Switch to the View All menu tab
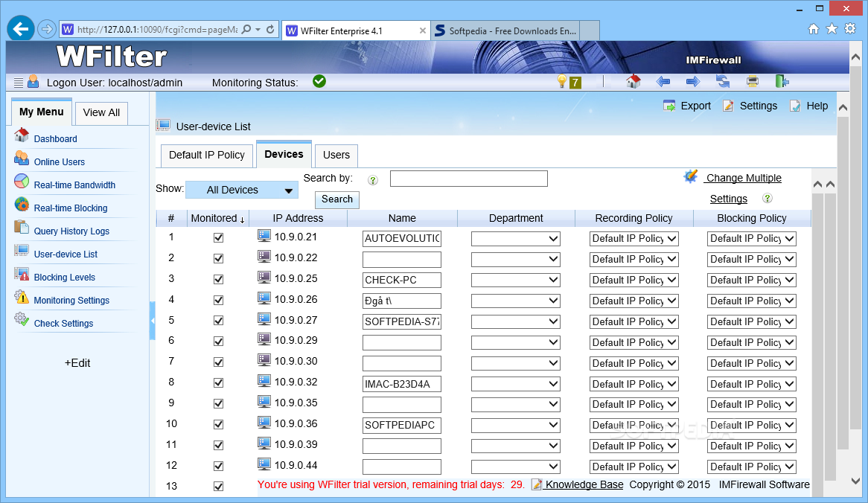868x503 pixels. pyautogui.click(x=101, y=113)
